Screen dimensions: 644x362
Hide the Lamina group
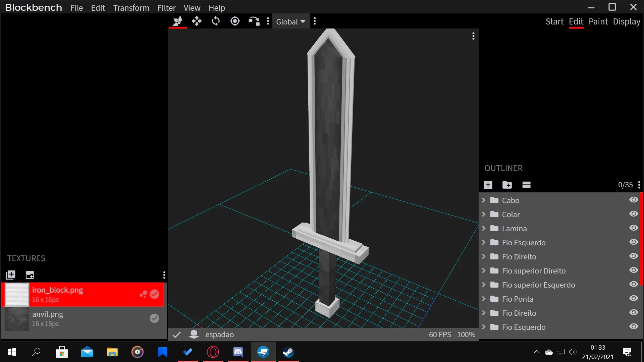coord(634,228)
